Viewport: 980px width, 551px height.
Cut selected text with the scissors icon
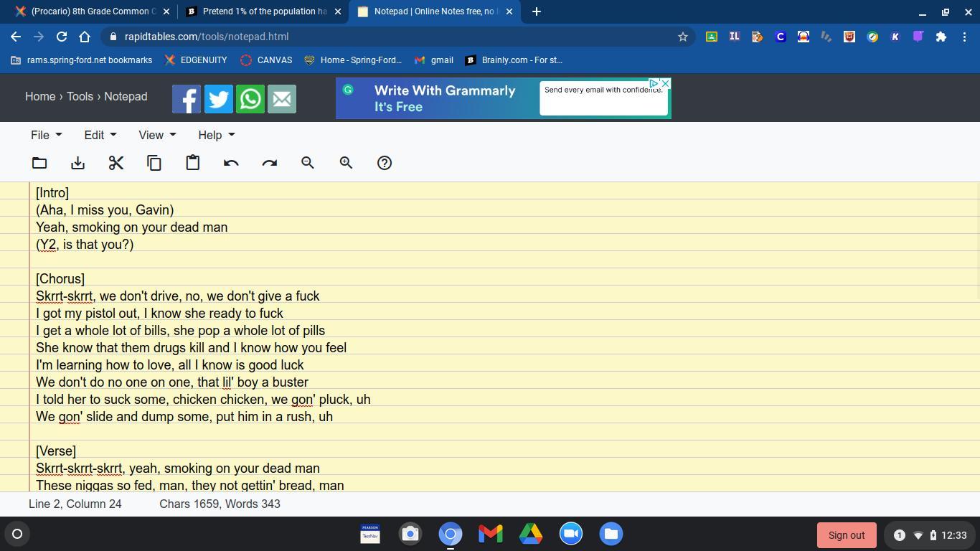click(x=116, y=163)
